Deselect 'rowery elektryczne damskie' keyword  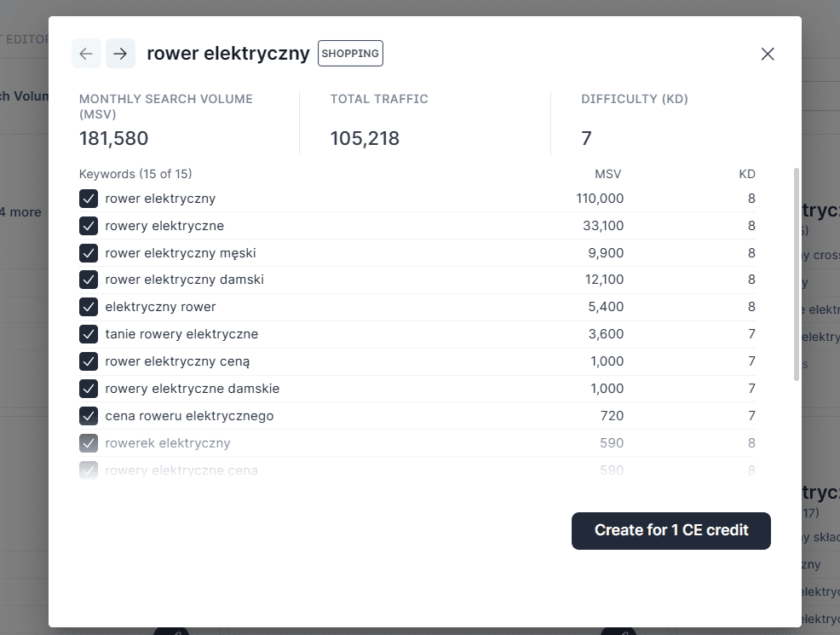click(89, 389)
